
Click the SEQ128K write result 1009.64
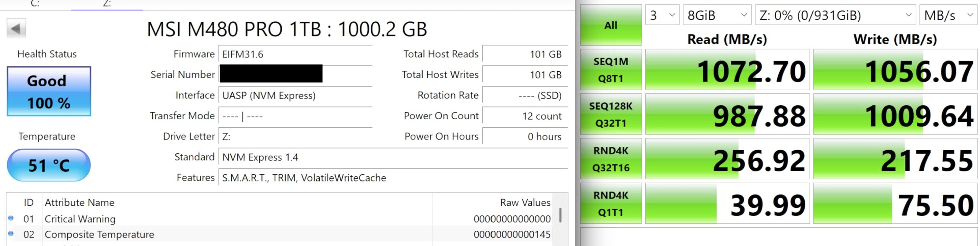coord(895,114)
